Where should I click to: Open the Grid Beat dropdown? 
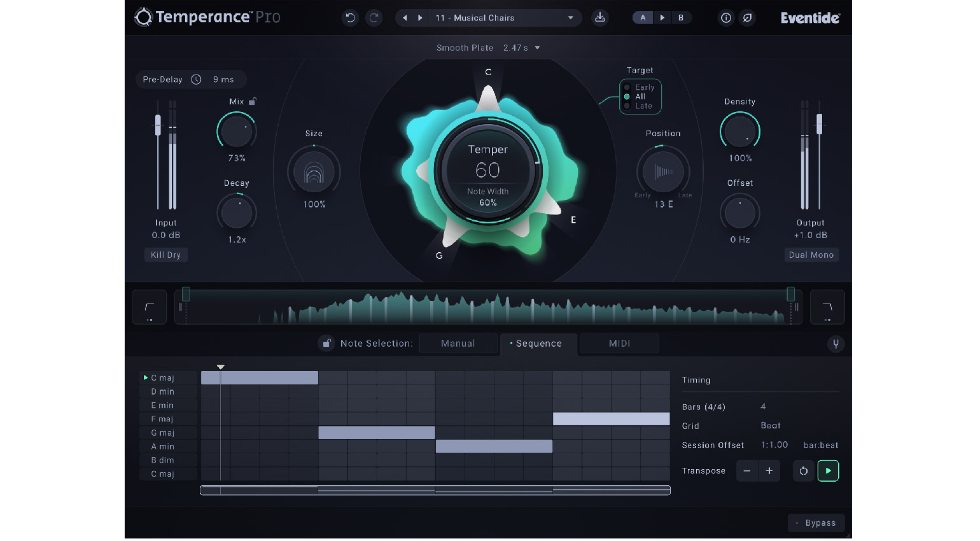(770, 426)
